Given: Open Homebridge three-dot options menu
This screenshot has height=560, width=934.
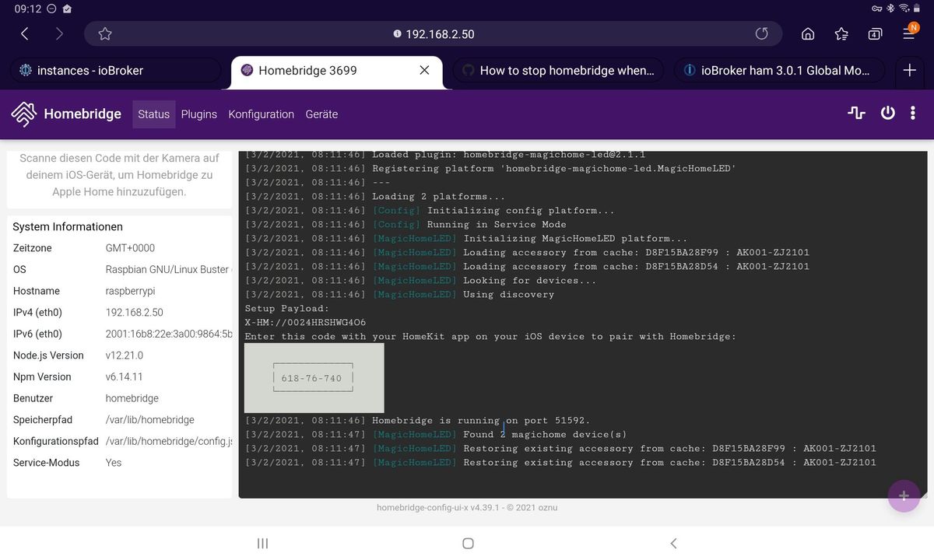Looking at the screenshot, I should pyautogui.click(x=912, y=114).
